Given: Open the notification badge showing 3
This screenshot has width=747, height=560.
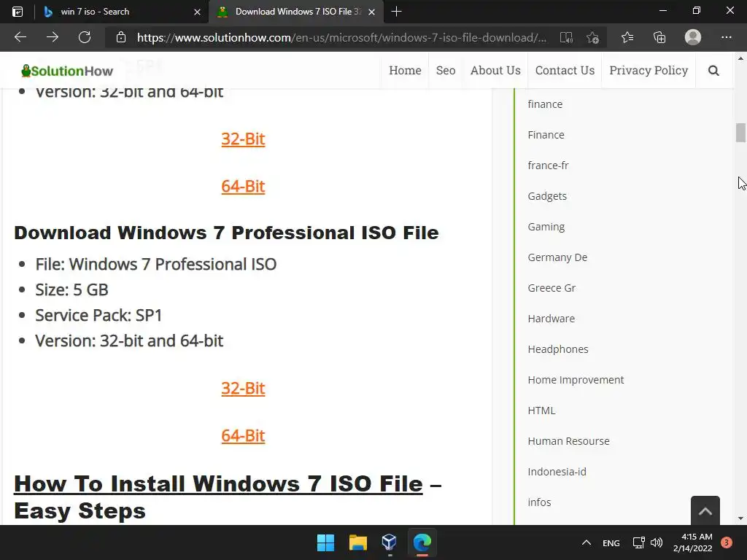Looking at the screenshot, I should [727, 542].
